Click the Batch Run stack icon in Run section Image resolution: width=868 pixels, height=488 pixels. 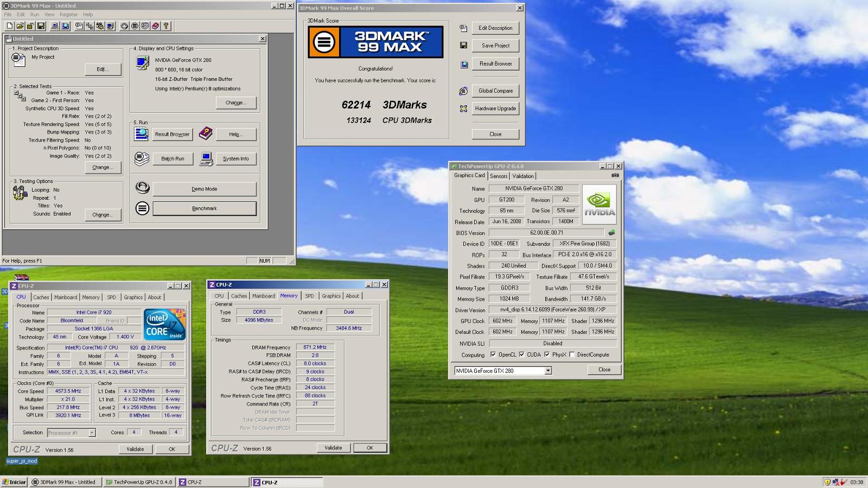point(142,159)
